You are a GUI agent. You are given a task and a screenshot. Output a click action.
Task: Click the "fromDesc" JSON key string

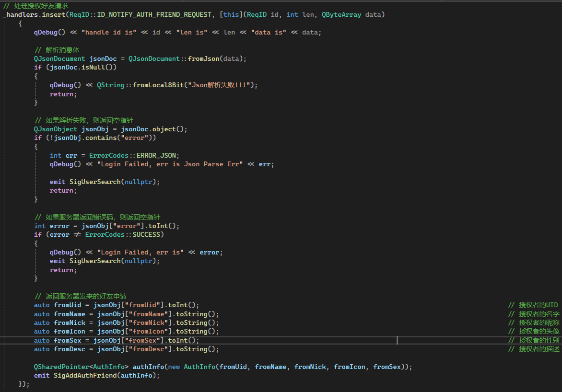point(148,349)
